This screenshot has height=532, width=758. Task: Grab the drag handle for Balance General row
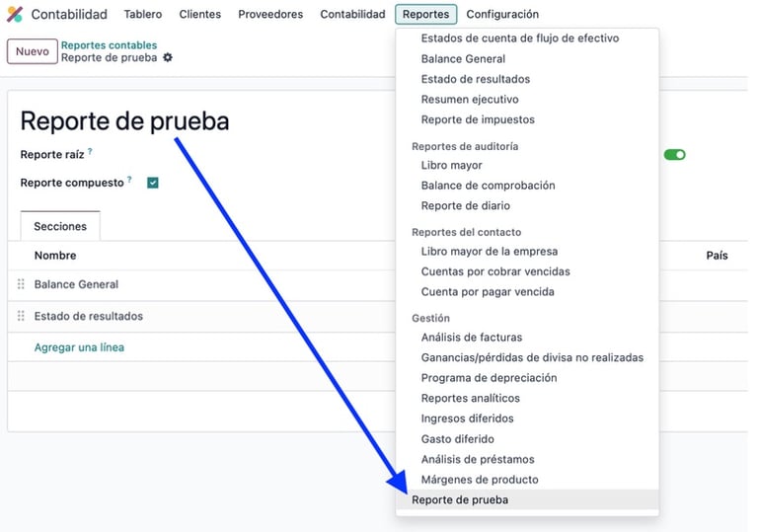click(21, 284)
